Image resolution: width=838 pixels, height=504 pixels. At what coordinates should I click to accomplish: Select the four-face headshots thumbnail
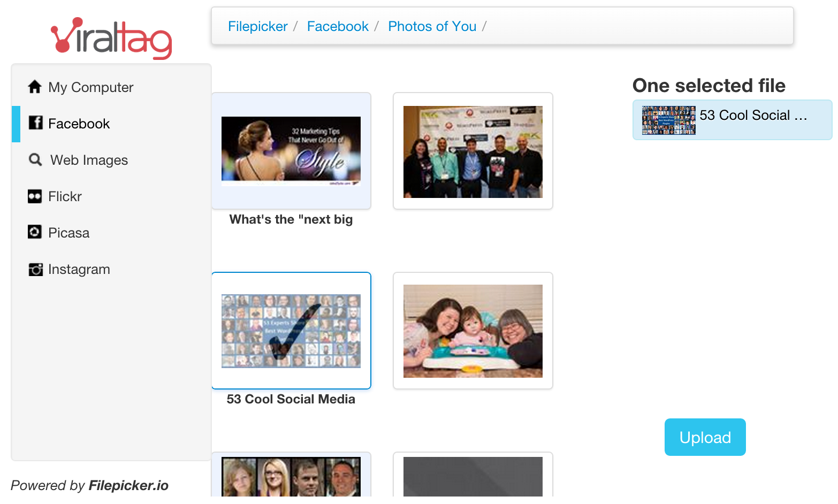[291, 476]
